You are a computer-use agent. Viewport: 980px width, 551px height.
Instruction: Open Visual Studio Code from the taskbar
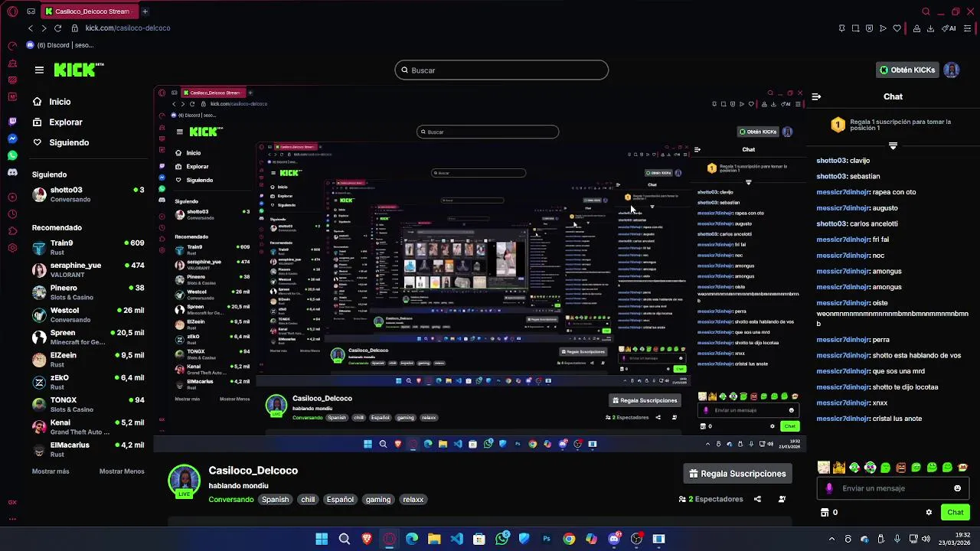(457, 539)
